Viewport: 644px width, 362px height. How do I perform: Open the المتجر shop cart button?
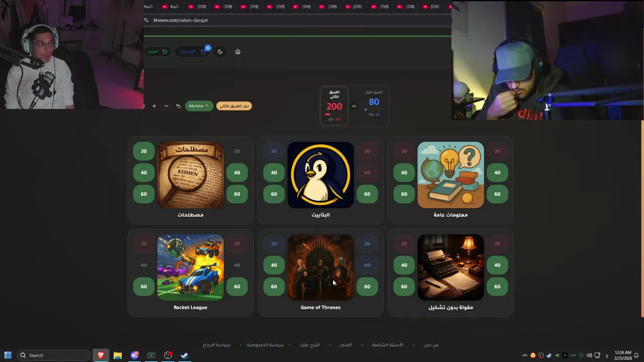tap(157, 51)
